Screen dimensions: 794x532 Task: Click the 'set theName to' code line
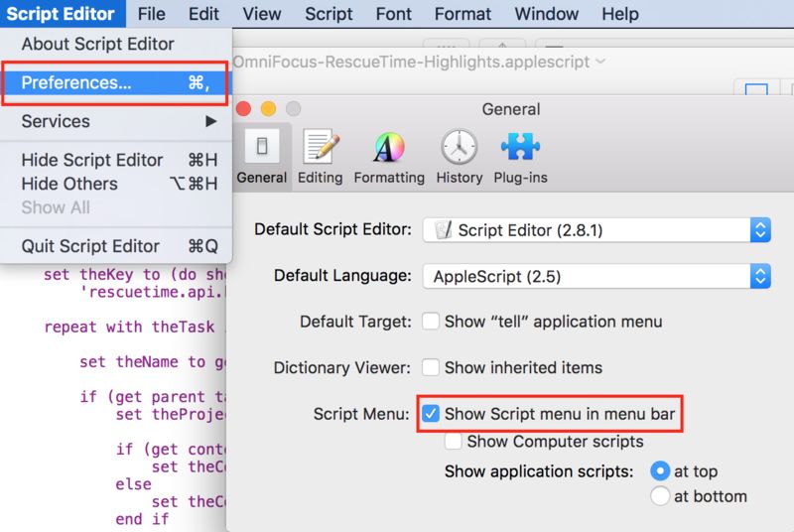click(152, 362)
